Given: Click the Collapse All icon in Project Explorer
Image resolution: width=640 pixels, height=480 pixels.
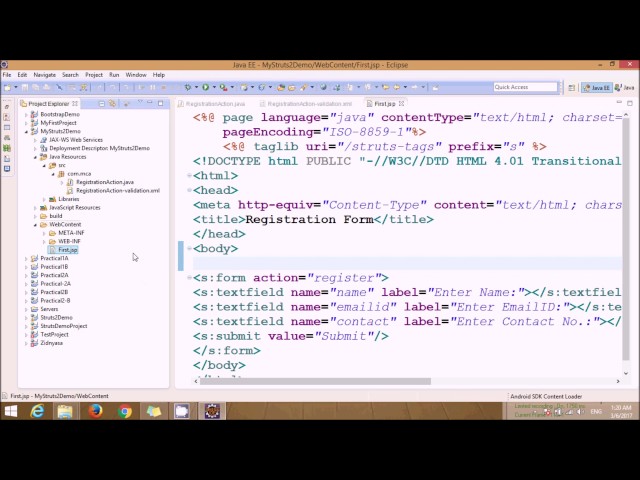Looking at the screenshot, I should (102, 104).
